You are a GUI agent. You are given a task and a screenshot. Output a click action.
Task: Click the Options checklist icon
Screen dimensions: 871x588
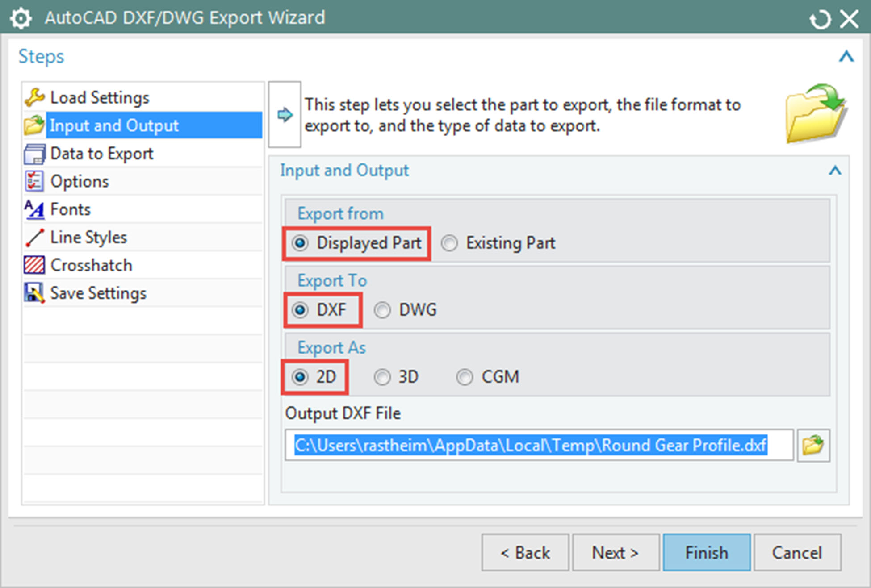tap(34, 182)
